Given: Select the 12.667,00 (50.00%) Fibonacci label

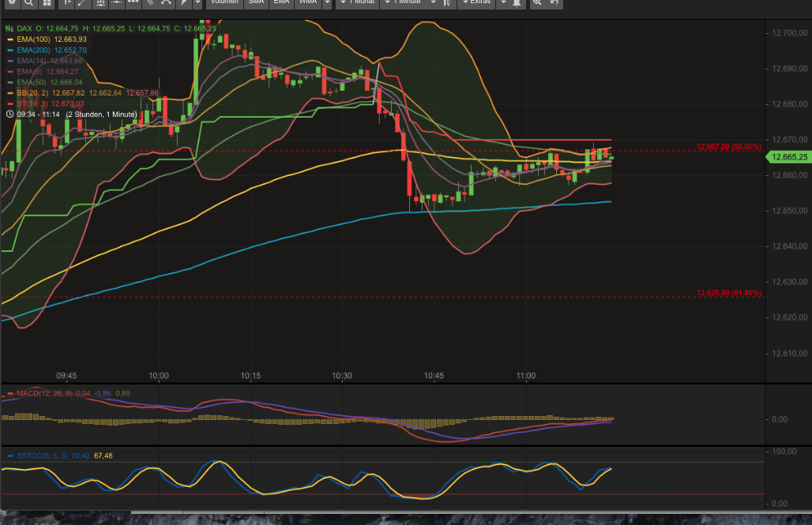Looking at the screenshot, I should [x=728, y=147].
